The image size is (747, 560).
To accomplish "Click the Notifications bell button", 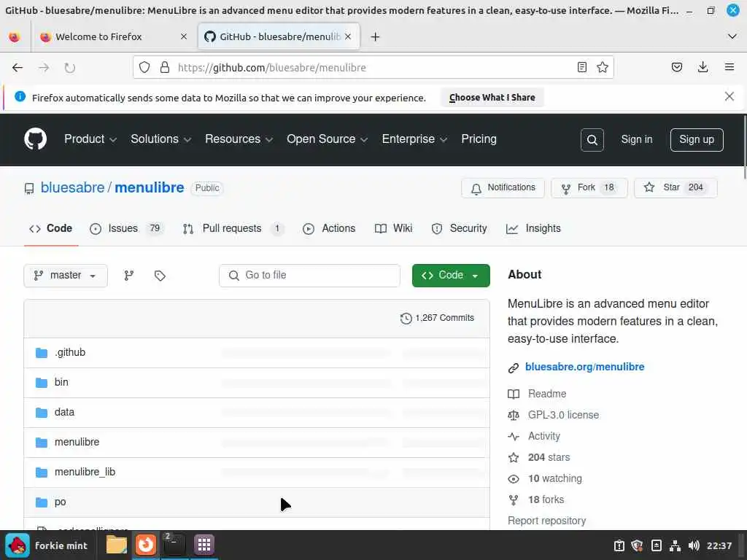I will point(503,187).
